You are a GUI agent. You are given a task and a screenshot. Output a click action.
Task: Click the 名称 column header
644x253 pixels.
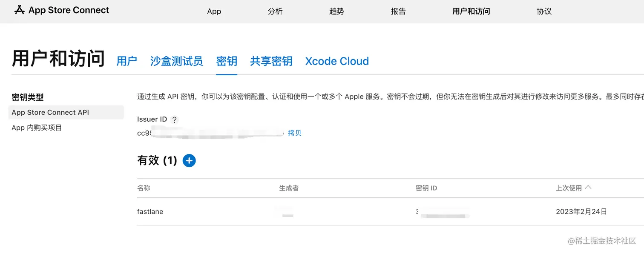(144, 188)
